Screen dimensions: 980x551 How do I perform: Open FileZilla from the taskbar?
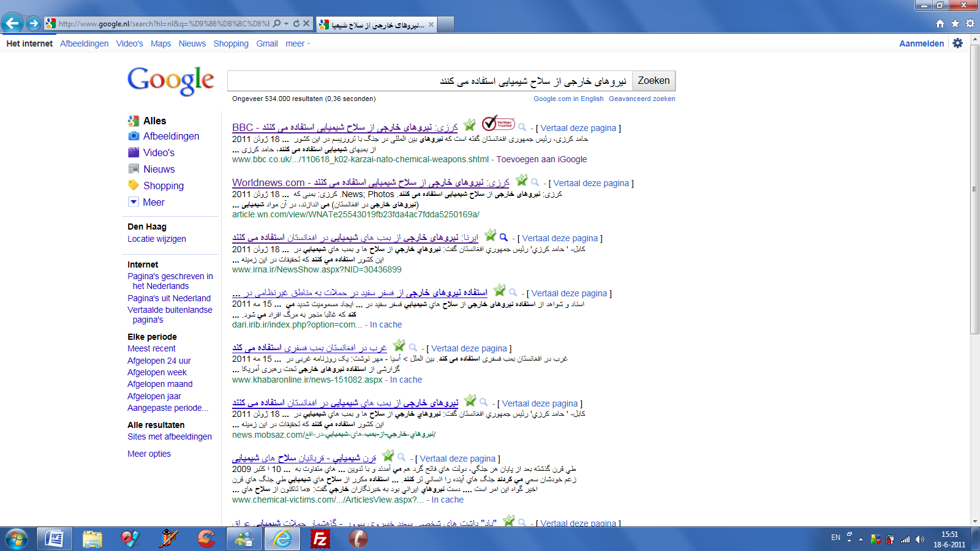pyautogui.click(x=320, y=539)
